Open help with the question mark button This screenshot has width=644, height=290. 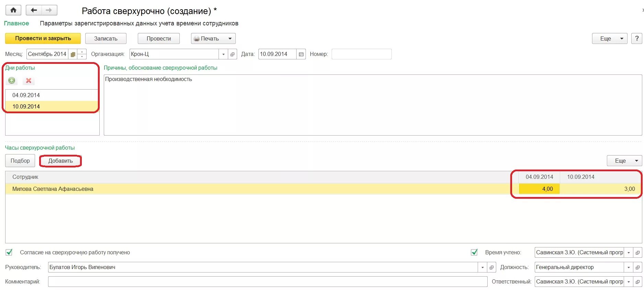637,38
